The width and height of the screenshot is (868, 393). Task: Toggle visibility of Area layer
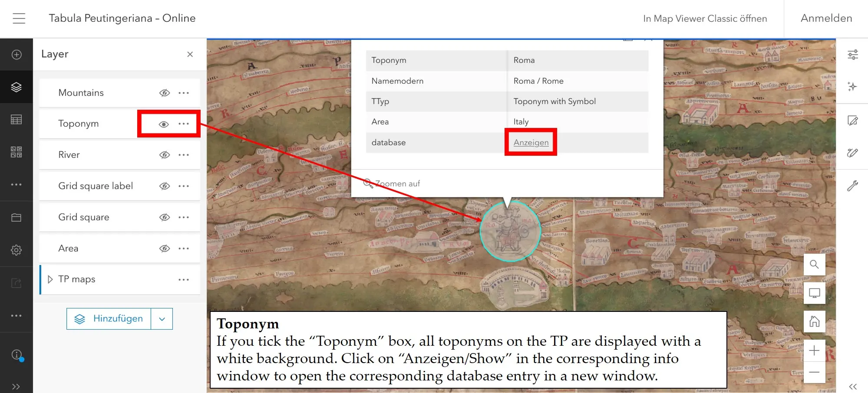point(164,249)
